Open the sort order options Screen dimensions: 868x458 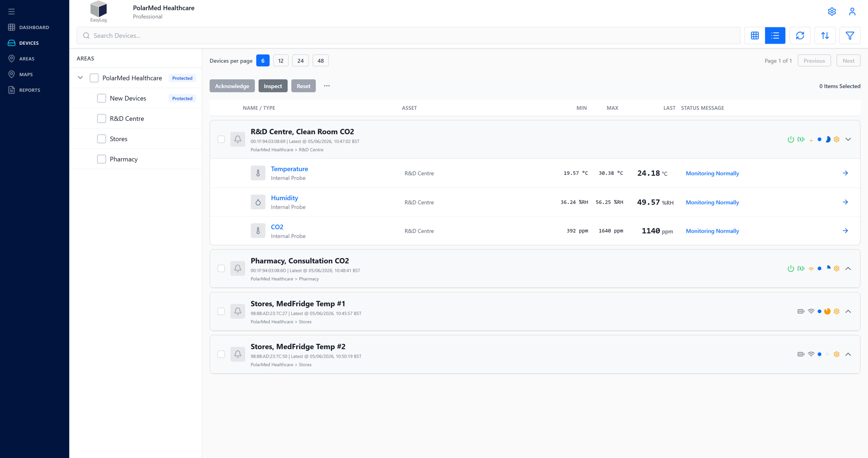click(825, 36)
